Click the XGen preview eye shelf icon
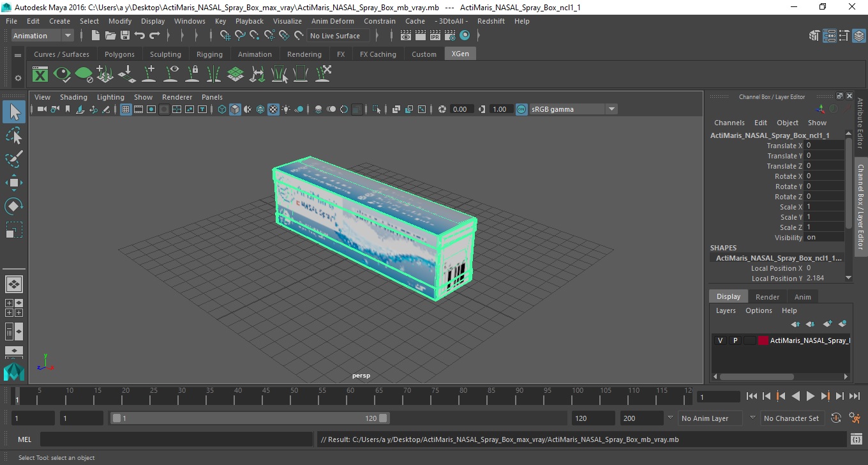 [62, 74]
